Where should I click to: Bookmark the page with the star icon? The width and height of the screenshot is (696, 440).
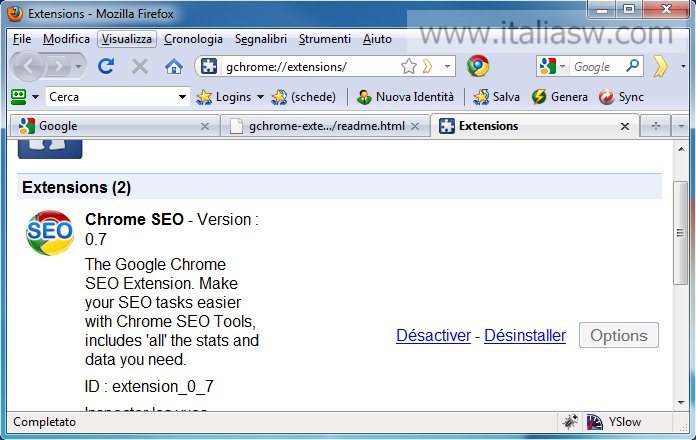coord(408,67)
